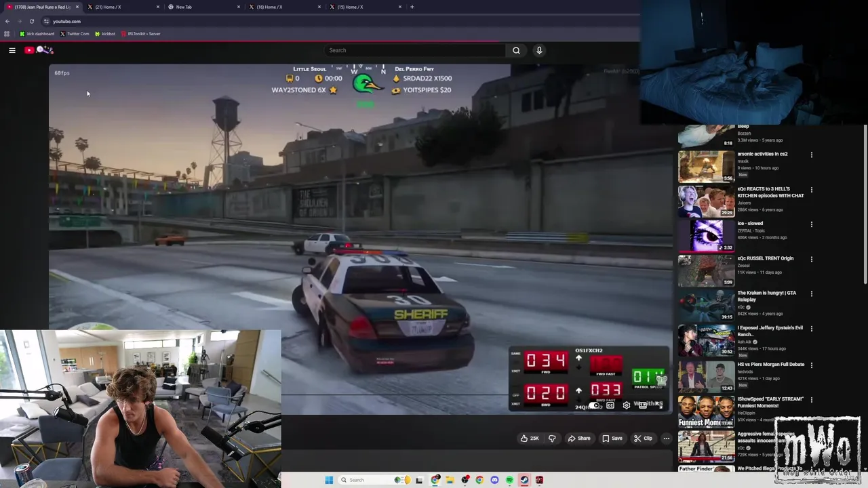The height and width of the screenshot is (488, 868).
Task: Open Task View on the taskbar
Action: tap(419, 480)
